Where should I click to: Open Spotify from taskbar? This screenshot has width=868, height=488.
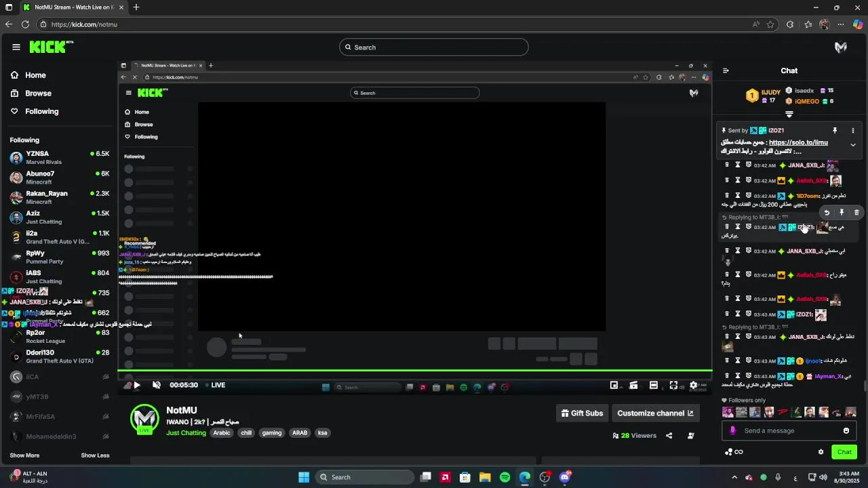coord(505,477)
